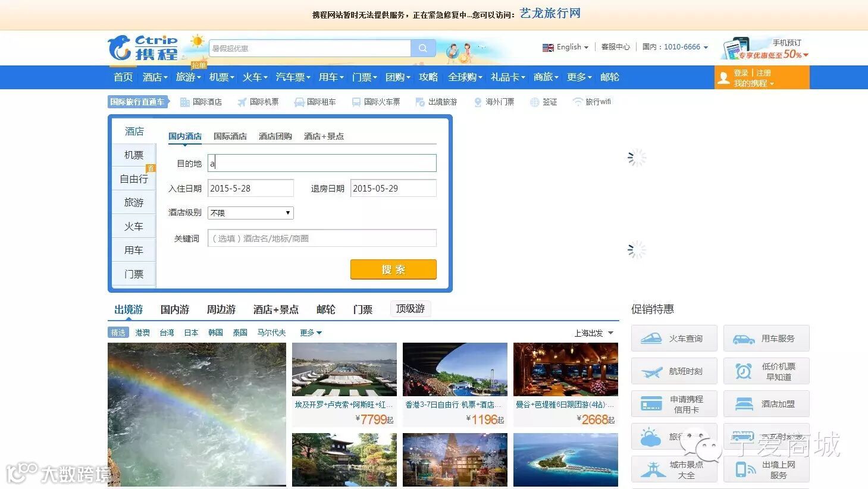Open the 国际租车 car icon link
The width and height of the screenshot is (868, 489).
[x=315, y=102]
